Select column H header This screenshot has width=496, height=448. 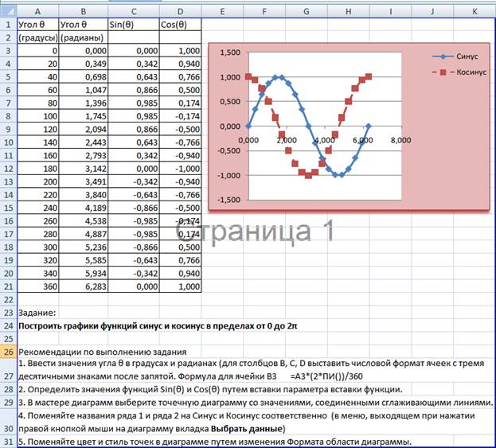tap(348, 11)
